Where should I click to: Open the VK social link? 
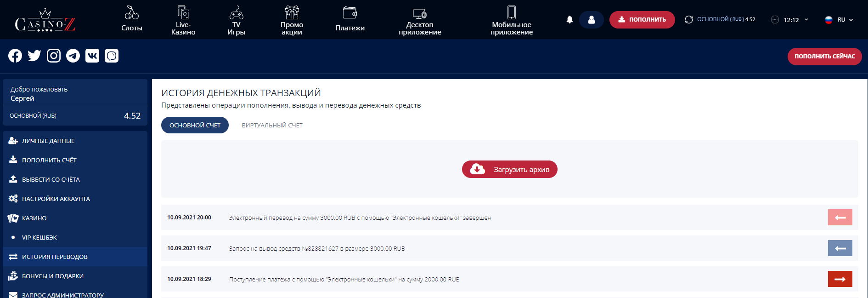point(92,56)
